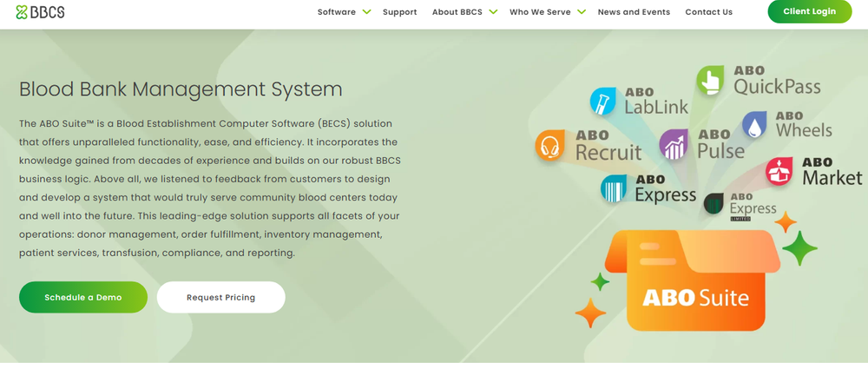Expand the About BBCS dropdown chevron
The width and height of the screenshot is (868, 369).
pos(493,11)
